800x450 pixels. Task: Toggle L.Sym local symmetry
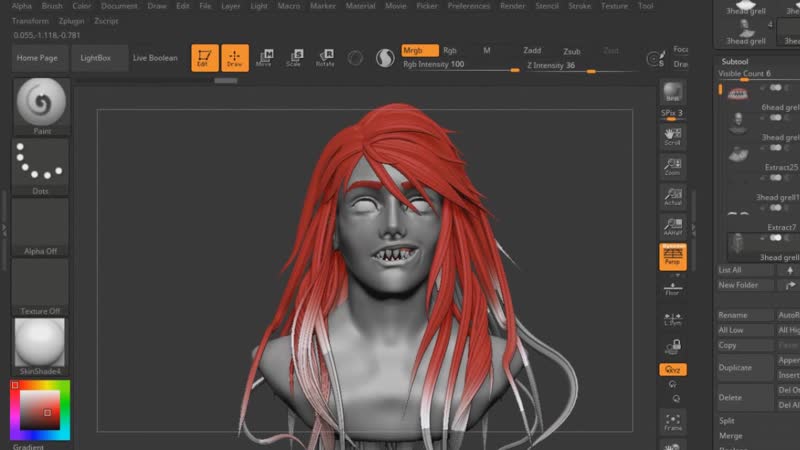point(672,319)
